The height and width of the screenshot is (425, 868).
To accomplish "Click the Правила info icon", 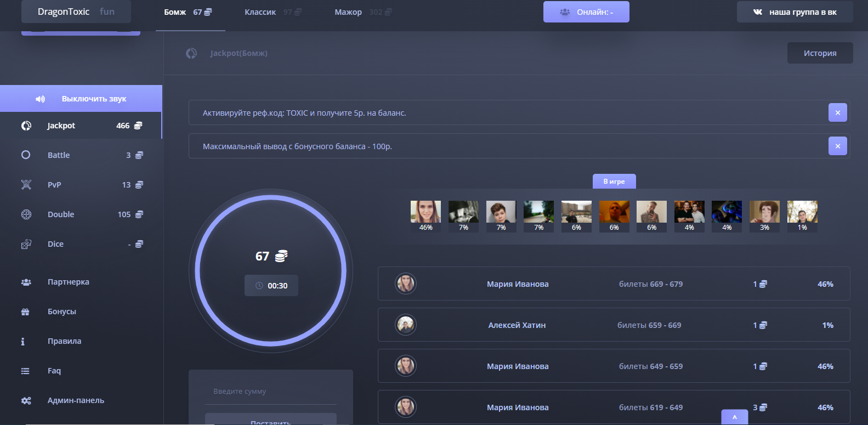I will click(x=22, y=341).
